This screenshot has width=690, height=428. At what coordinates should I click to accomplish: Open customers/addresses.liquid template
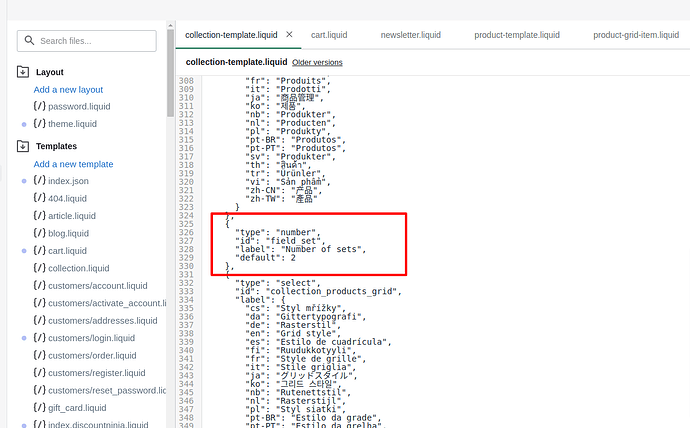[103, 321]
